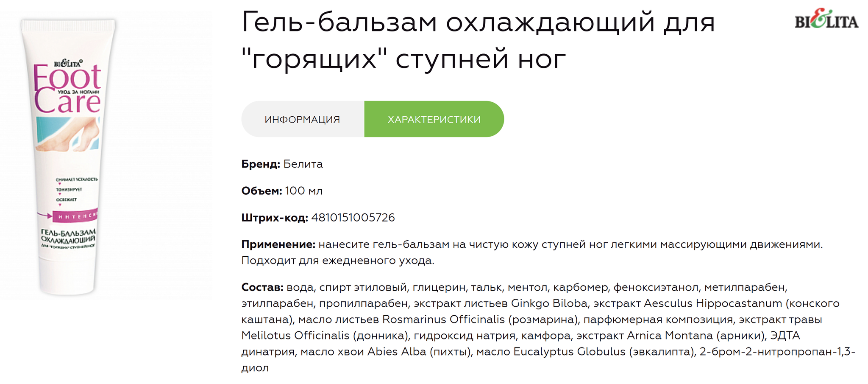Click the feet illustration on the tube
Viewport: 868px width, 384px height.
pos(68,134)
